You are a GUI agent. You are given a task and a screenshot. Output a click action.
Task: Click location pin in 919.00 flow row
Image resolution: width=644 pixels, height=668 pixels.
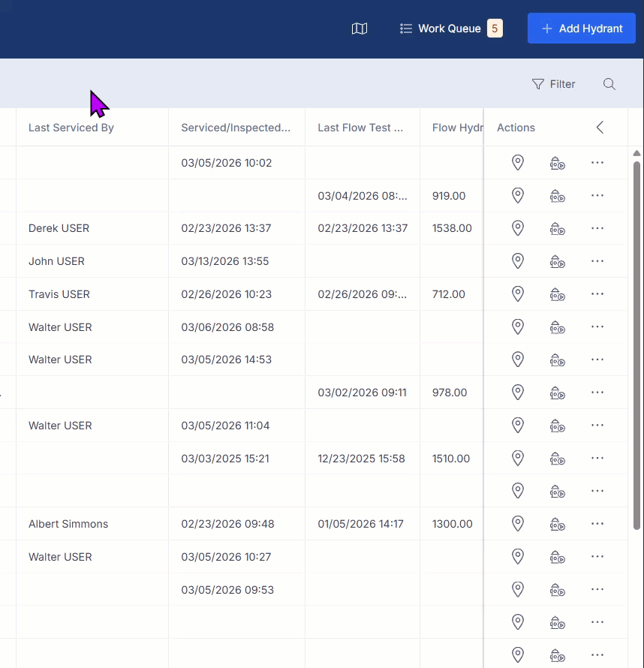[x=517, y=196]
